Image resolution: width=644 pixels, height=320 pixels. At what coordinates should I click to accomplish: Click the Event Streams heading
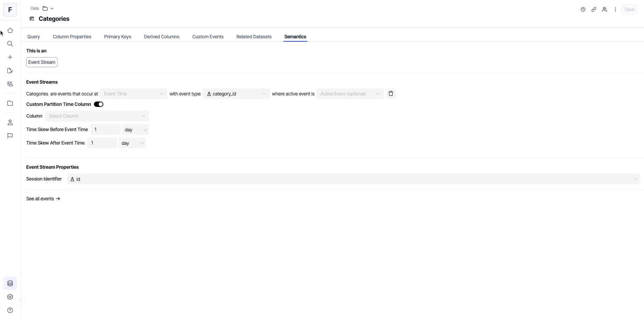[42, 82]
